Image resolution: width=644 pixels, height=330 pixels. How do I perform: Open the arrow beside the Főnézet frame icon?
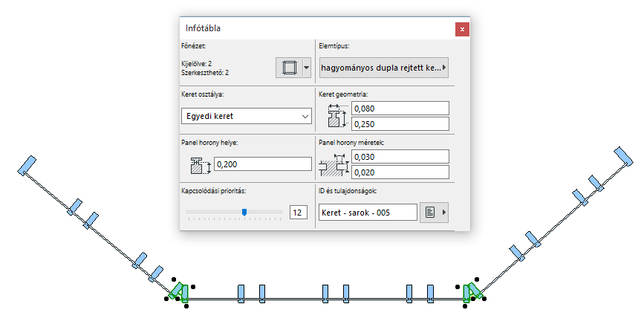tap(305, 68)
